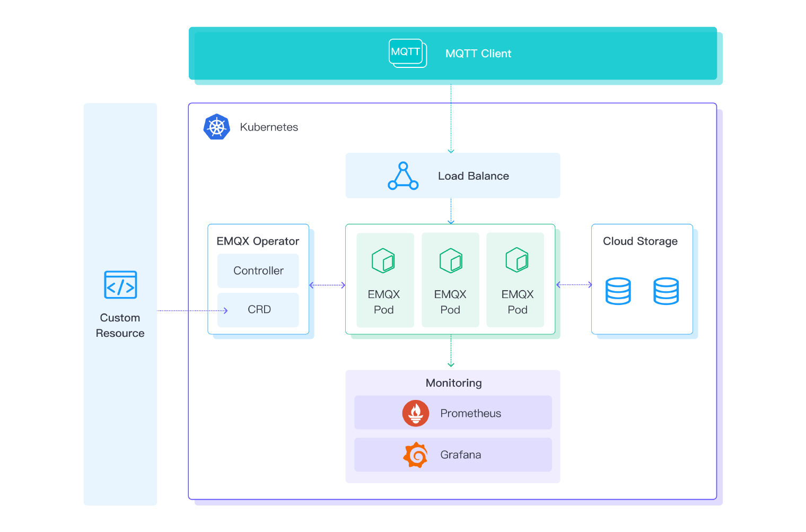Screen dimensions: 806x532
Task: Click the Custom Resource code window icon
Action: click(x=120, y=285)
